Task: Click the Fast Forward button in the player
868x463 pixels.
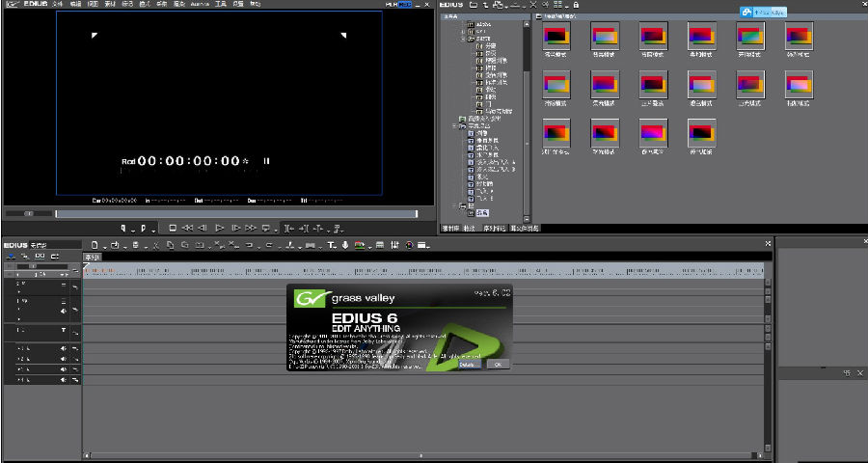Action: (251, 228)
